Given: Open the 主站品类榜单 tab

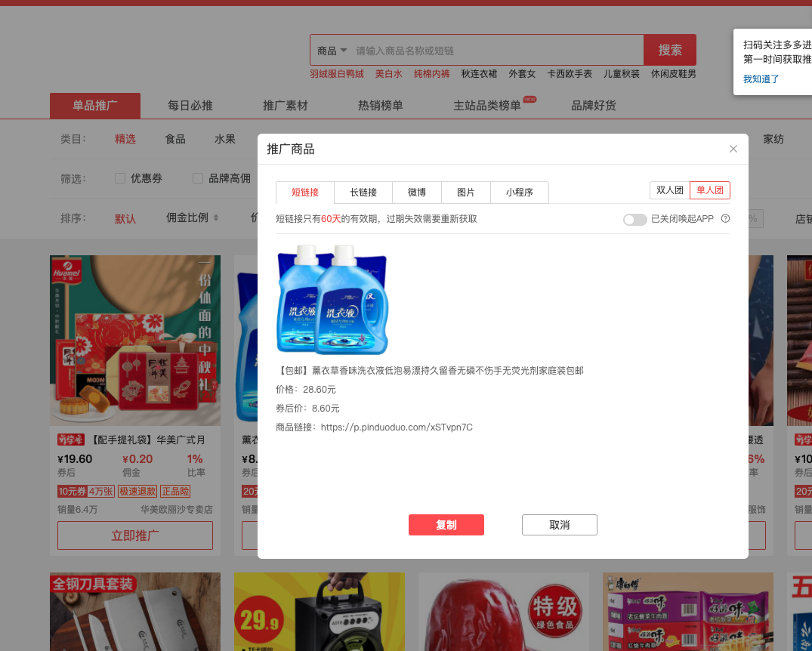Looking at the screenshot, I should tap(487, 106).
